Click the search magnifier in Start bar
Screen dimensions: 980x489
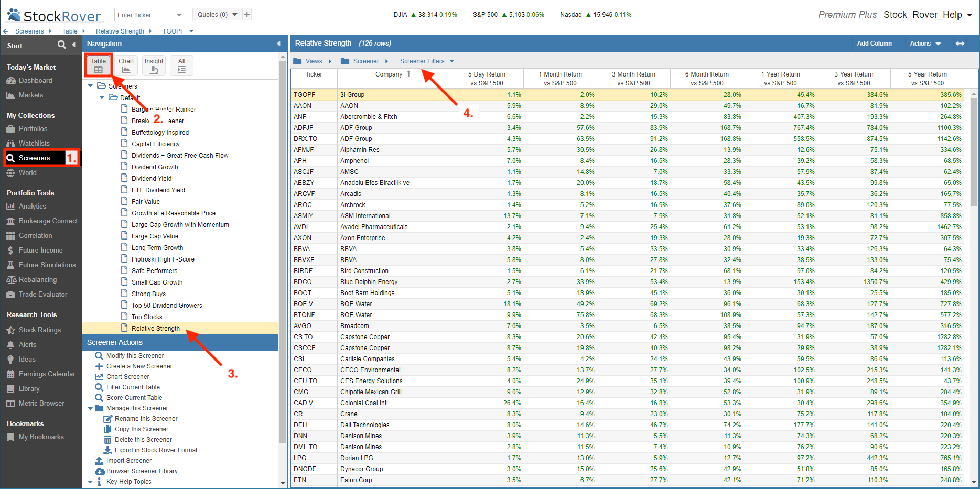(62, 45)
